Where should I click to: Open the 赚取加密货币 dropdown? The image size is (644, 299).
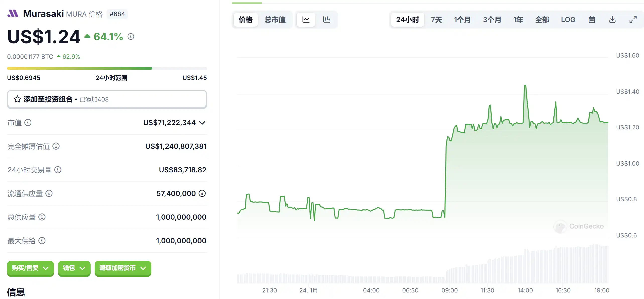click(123, 268)
